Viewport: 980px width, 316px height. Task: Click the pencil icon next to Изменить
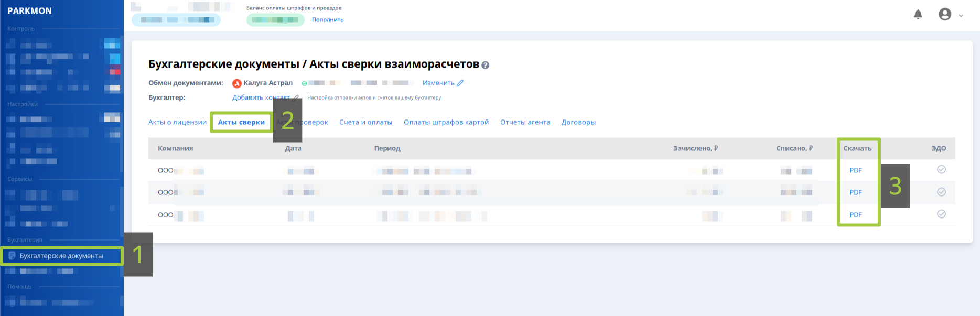click(460, 83)
